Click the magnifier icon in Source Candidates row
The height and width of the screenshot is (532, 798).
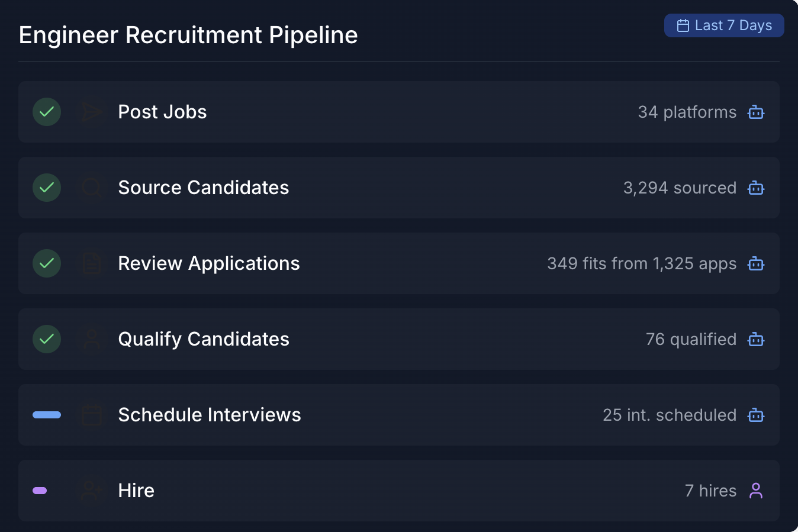pyautogui.click(x=91, y=188)
